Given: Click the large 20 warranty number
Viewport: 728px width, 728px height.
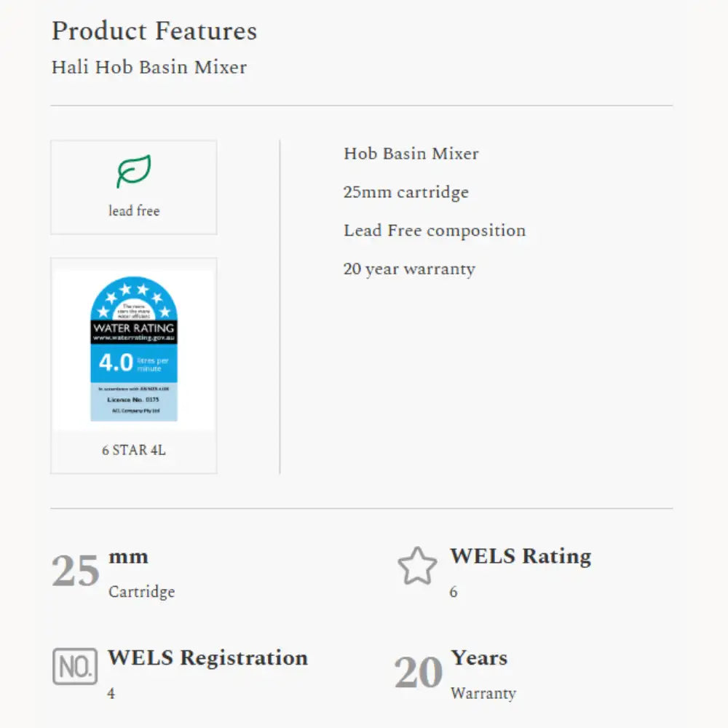Looking at the screenshot, I should tap(419, 672).
